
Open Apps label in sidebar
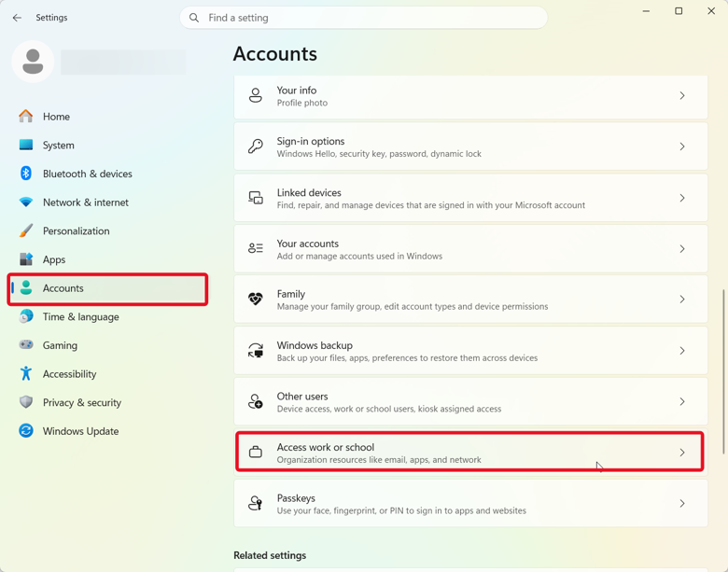pos(54,260)
